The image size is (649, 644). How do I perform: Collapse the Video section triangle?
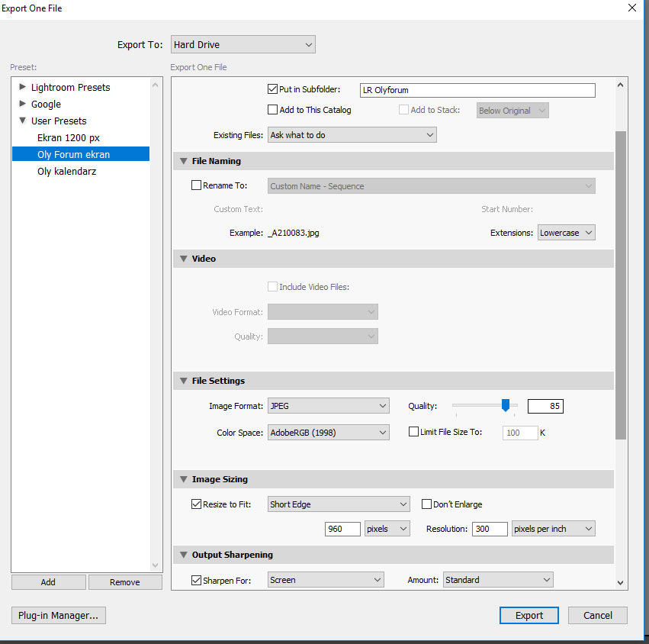coord(184,259)
